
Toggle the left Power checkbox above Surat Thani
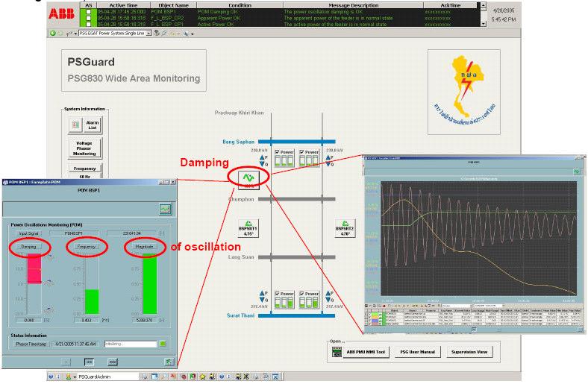pos(278,294)
